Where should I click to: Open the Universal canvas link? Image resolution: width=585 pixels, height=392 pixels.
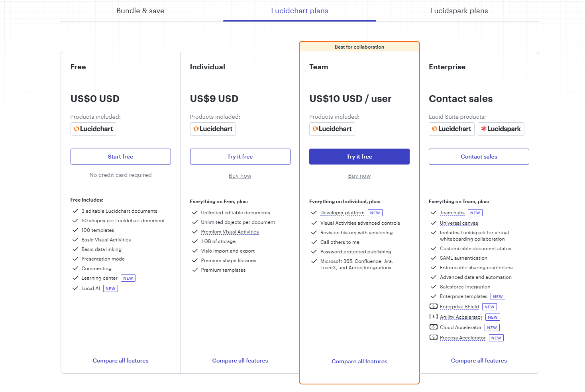[459, 223]
